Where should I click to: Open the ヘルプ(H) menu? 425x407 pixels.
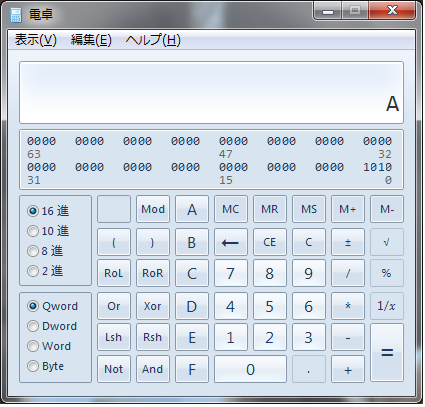(153, 40)
